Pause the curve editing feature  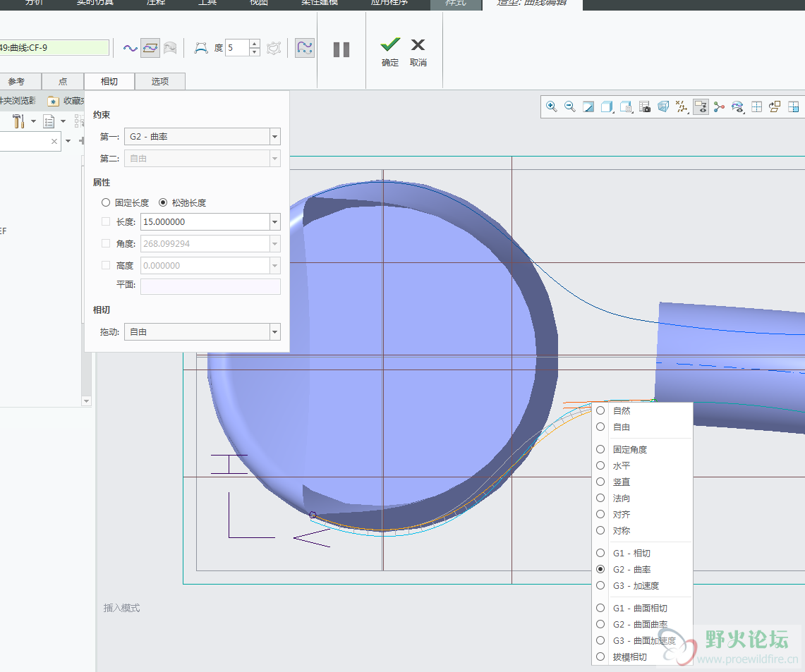(341, 49)
